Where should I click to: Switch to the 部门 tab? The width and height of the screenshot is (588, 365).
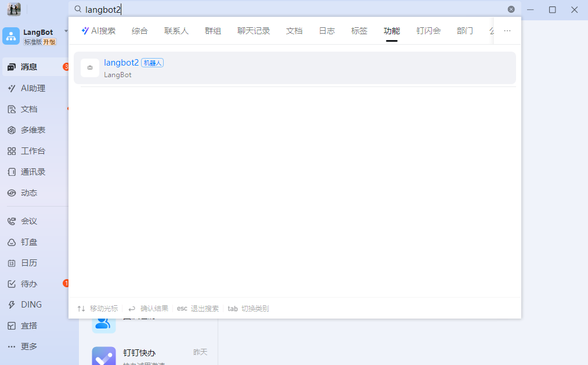point(465,31)
